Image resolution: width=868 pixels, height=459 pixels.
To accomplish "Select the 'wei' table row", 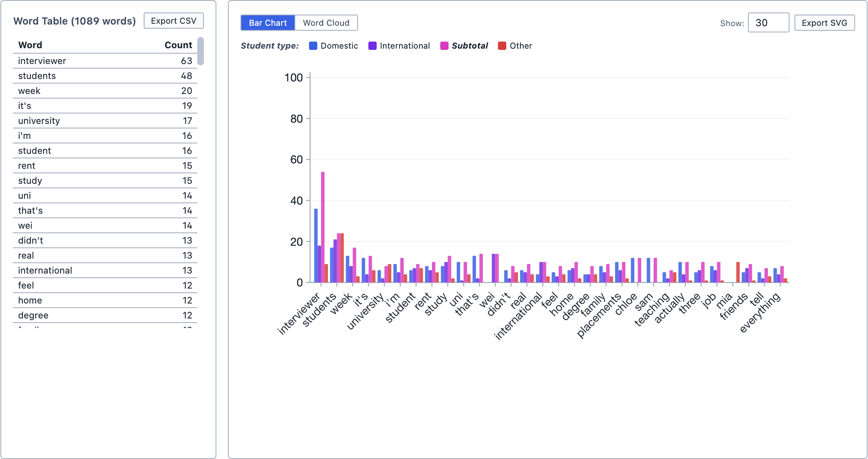I will (105, 225).
